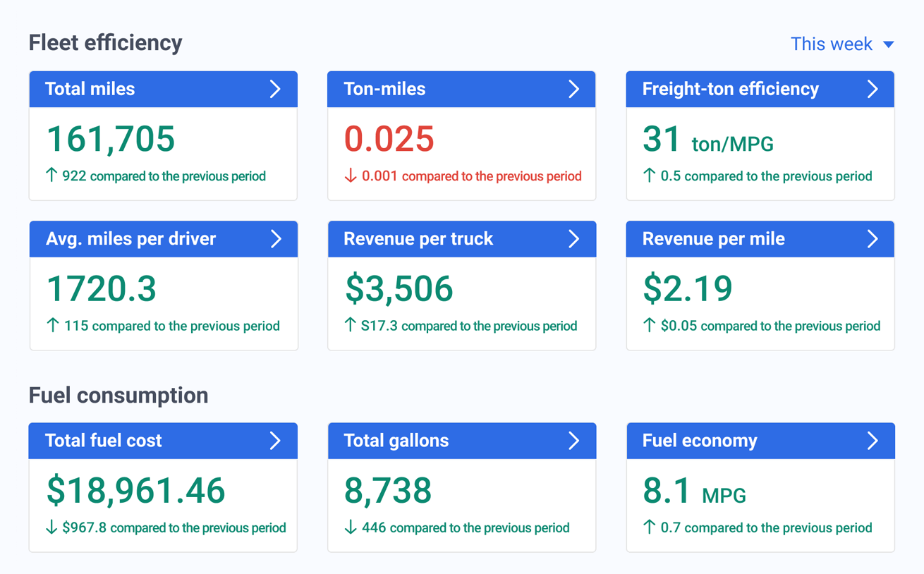The image size is (924, 574).
Task: Click the green up arrow beside Fuel economy change
Action: coord(649,527)
